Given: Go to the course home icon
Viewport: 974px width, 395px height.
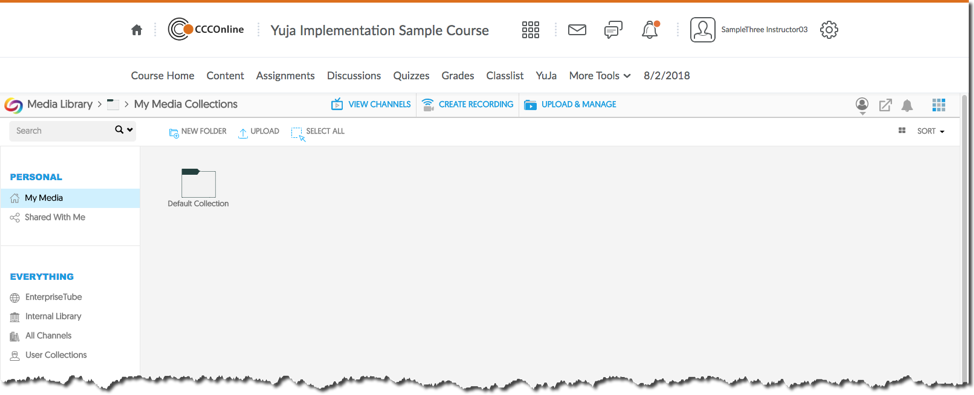Looking at the screenshot, I should (x=137, y=30).
